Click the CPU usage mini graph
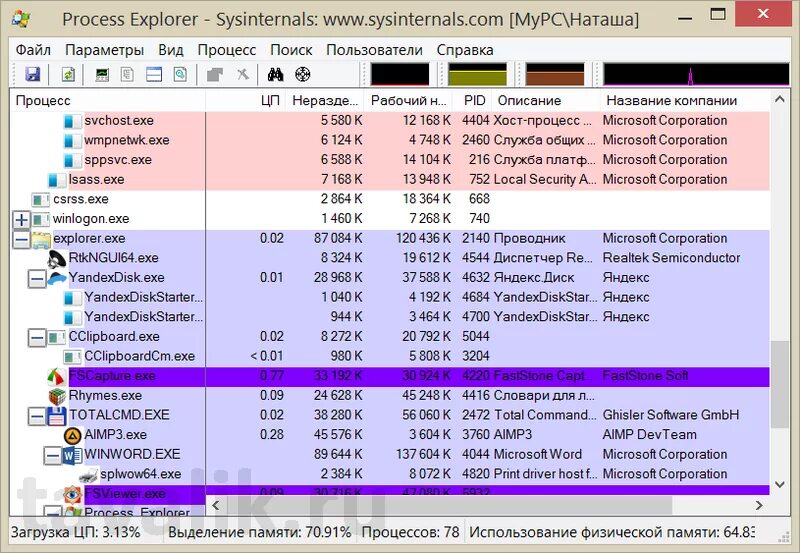This screenshot has width=800, height=553. click(x=400, y=74)
